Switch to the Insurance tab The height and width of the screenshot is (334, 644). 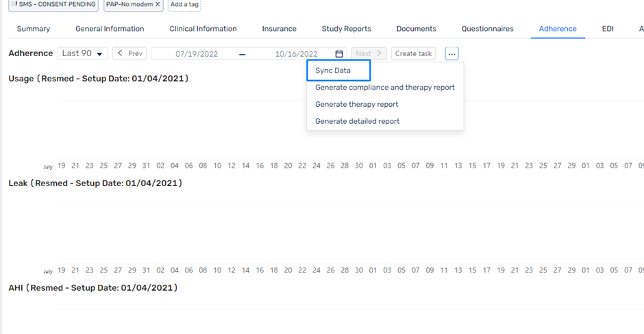(x=279, y=29)
